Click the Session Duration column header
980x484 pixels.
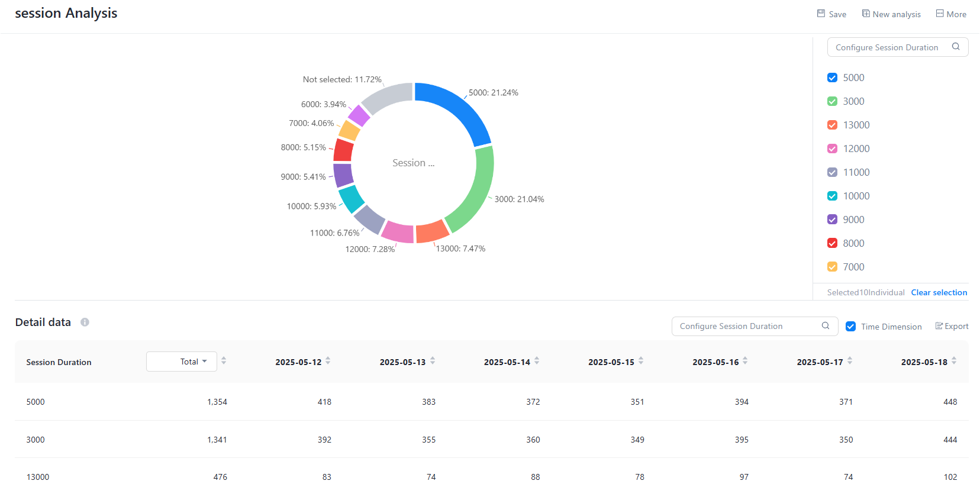[59, 362]
